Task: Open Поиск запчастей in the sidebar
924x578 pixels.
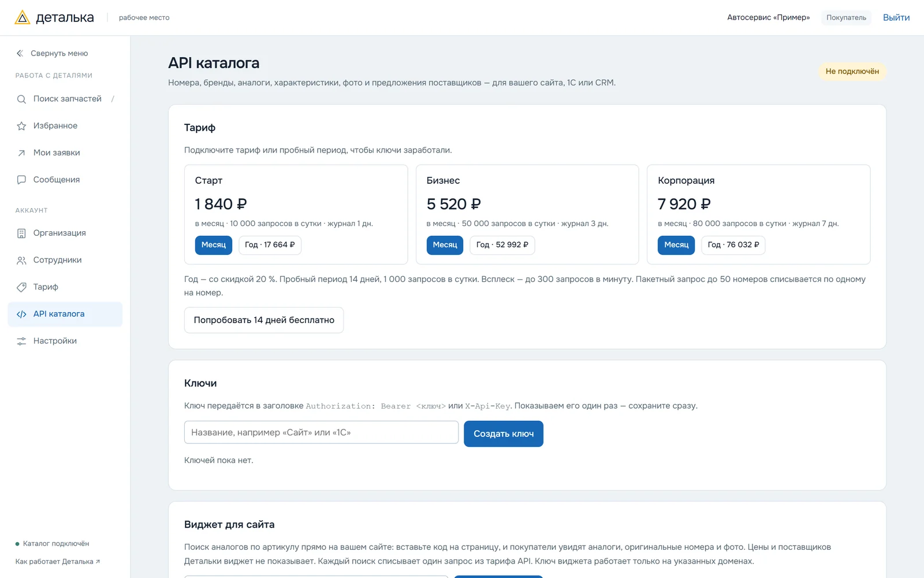Action: click(x=65, y=99)
